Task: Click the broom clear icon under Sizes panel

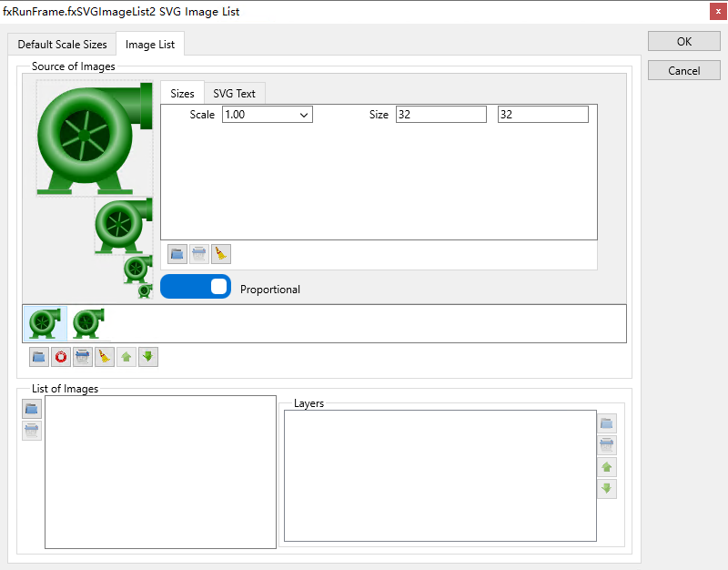Action: pyautogui.click(x=220, y=254)
